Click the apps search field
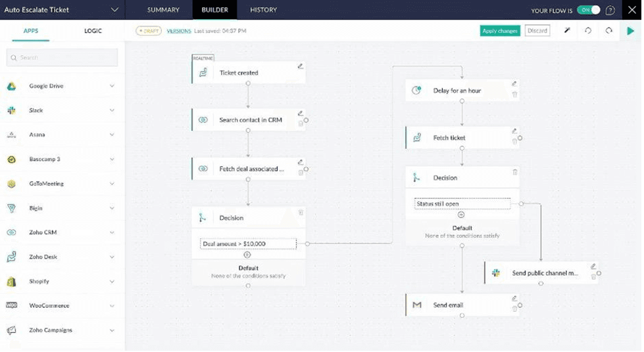The image size is (644, 352). (62, 58)
